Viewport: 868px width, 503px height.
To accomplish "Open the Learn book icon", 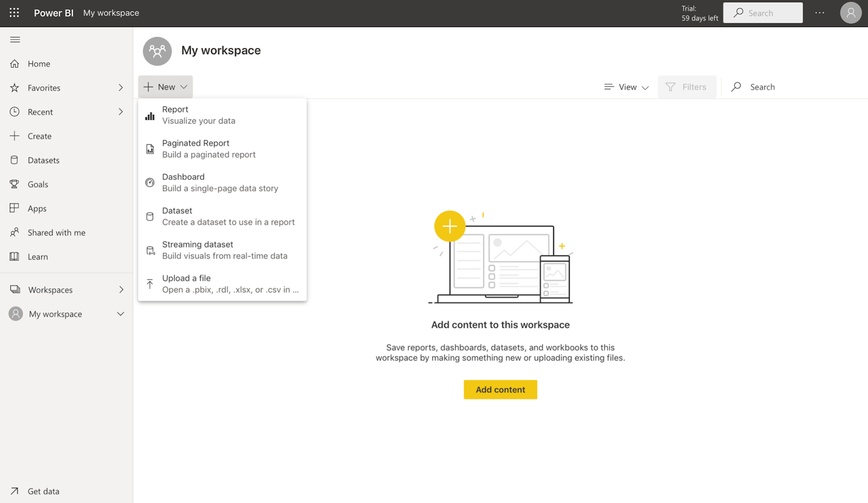I will pos(15,257).
